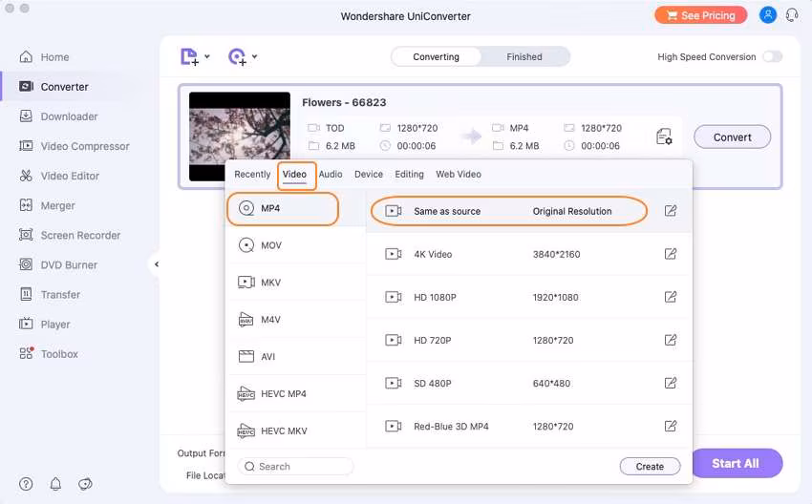Viewport: 812px width, 504px height.
Task: Expand the add files dropdown arrow
Action: click(207, 56)
